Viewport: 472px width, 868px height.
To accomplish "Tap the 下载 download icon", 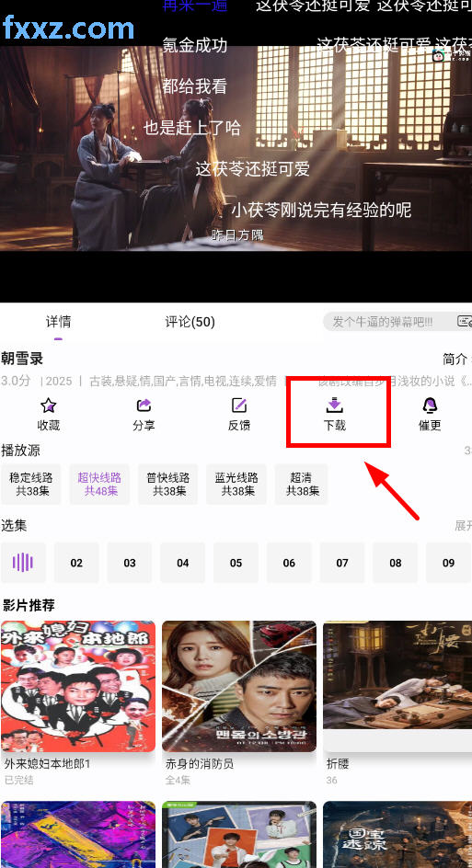I will (334, 405).
